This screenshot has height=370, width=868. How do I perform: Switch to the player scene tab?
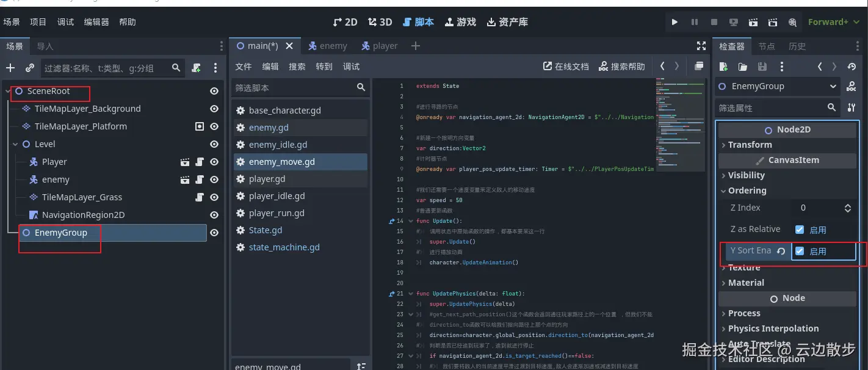click(379, 46)
